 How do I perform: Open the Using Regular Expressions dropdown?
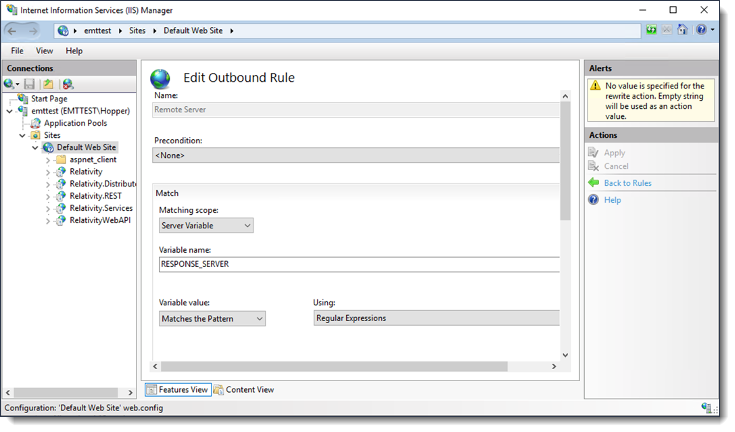point(436,318)
